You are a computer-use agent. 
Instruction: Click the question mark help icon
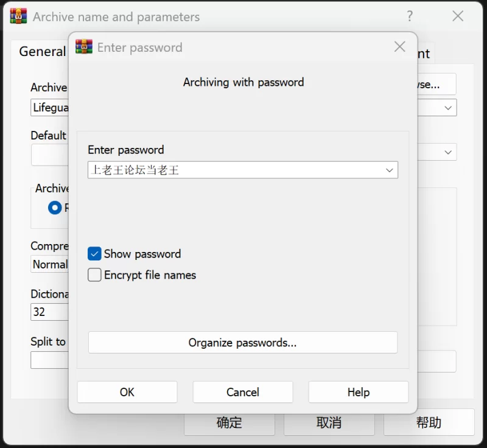click(x=410, y=16)
